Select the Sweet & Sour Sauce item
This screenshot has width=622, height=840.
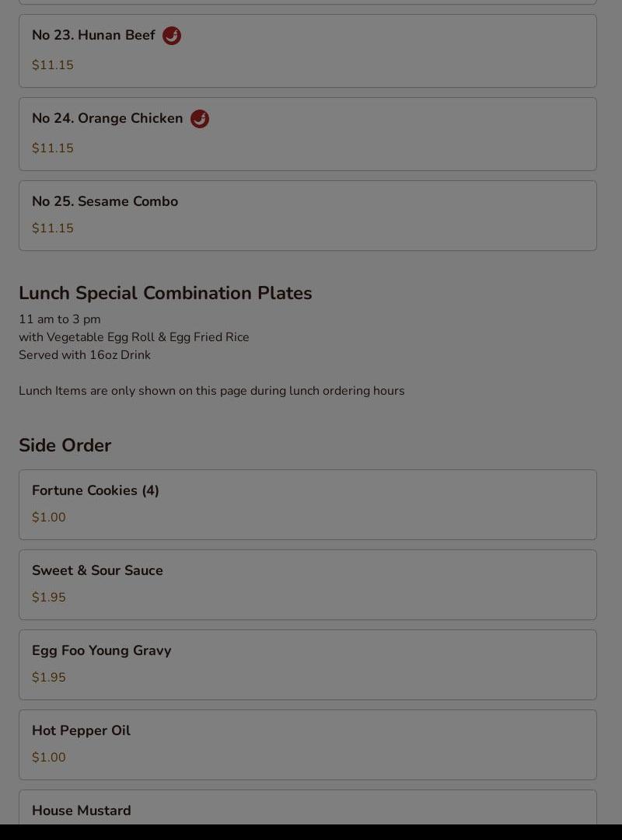pyautogui.click(x=308, y=584)
